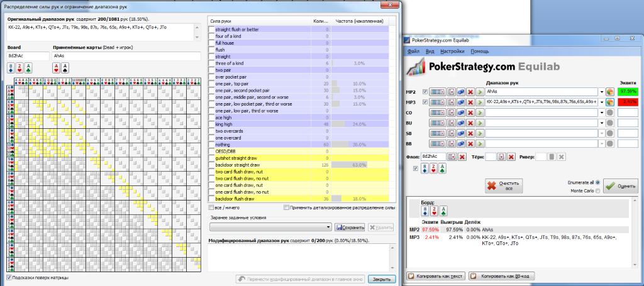Viewport: 644px width, 286px height.
Task: Click 63.0% backdoor straight draw frequency bar
Action: click(x=359, y=165)
